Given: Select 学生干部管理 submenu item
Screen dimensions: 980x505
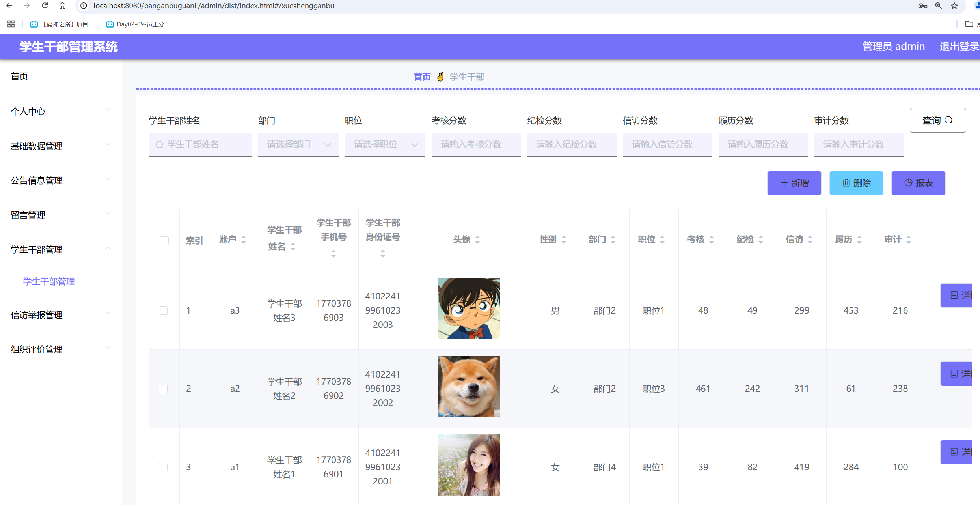Looking at the screenshot, I should point(48,281).
